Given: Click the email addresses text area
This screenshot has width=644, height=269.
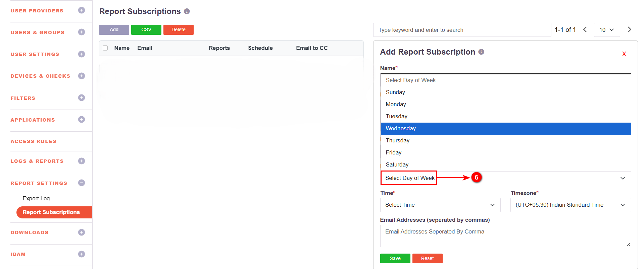Looking at the screenshot, I should [505, 236].
